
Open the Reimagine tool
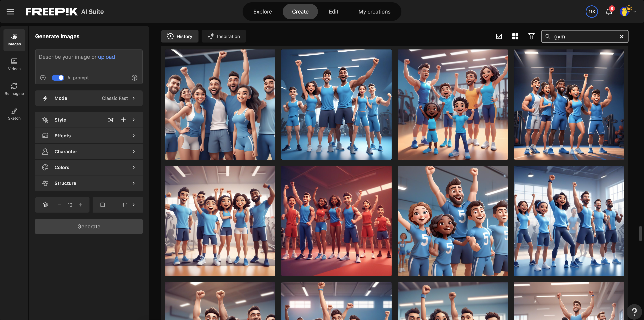[14, 89]
